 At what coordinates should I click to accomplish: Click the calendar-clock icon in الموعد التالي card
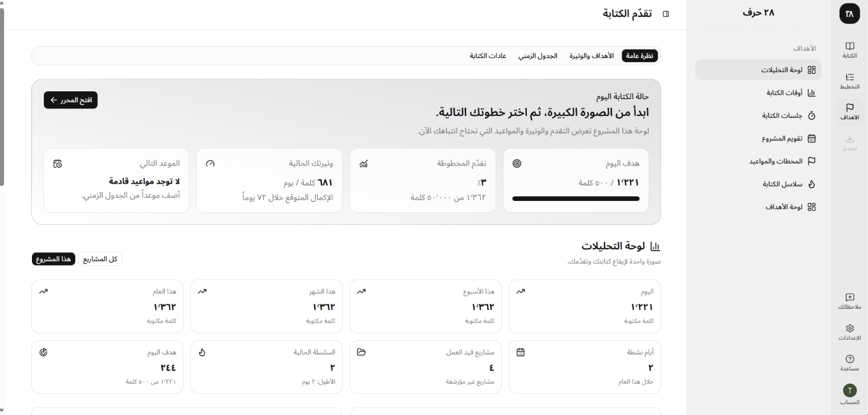coord(58,164)
